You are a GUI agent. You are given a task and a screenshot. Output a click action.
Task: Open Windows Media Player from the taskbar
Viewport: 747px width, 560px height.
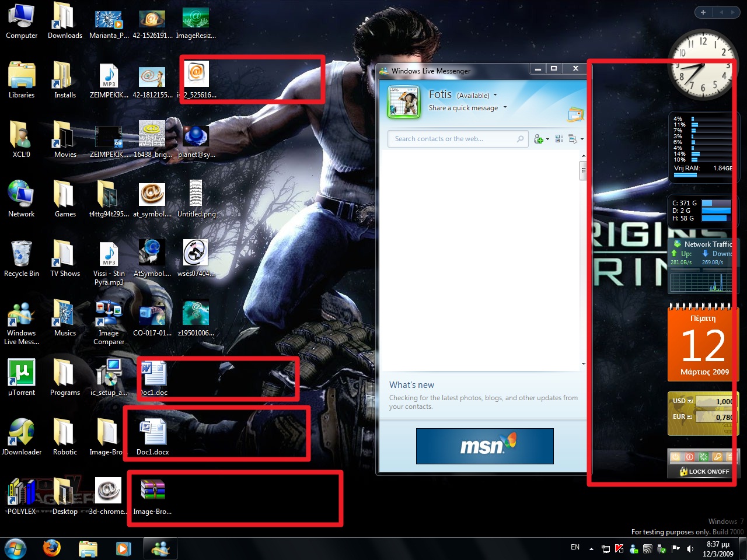(123, 548)
